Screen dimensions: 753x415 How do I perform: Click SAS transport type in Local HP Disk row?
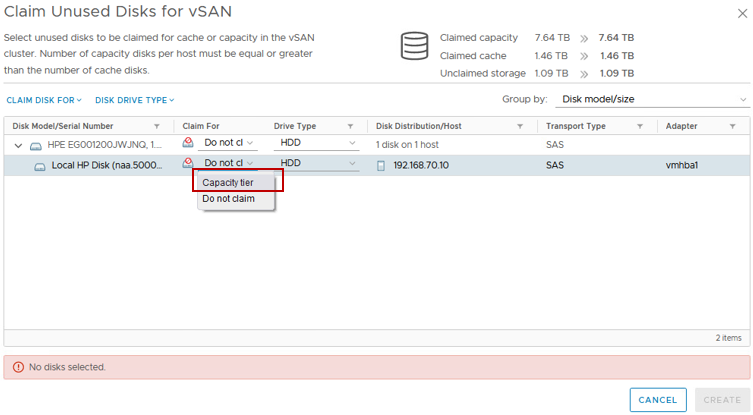tap(555, 165)
